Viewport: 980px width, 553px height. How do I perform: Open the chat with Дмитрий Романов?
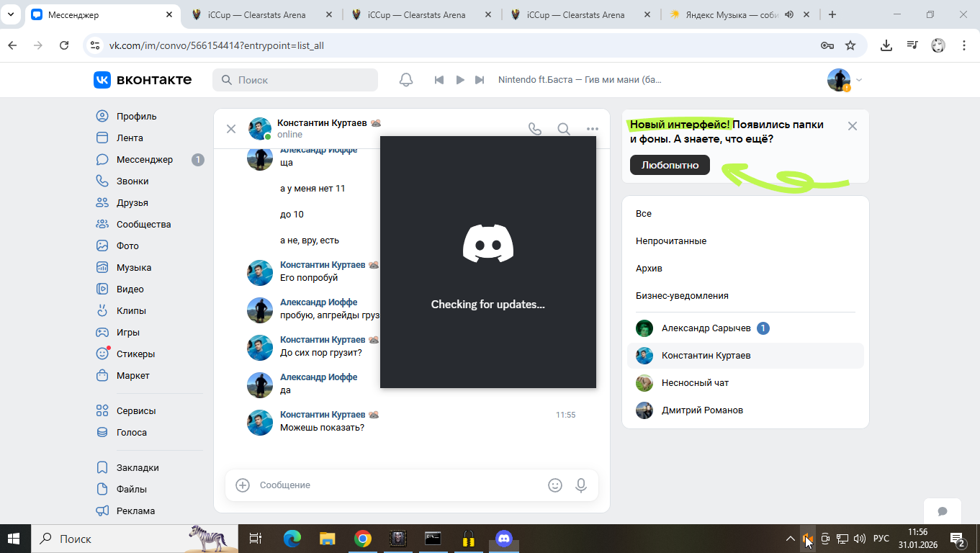745,410
